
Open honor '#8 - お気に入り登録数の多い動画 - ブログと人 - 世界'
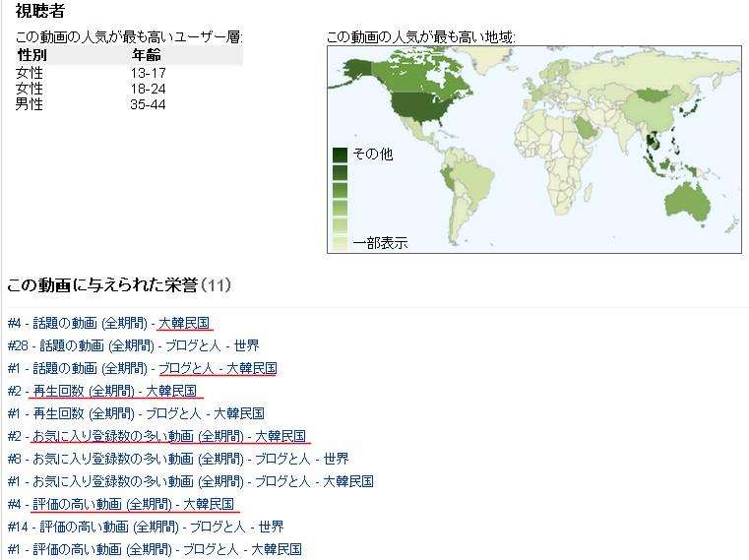178,459
